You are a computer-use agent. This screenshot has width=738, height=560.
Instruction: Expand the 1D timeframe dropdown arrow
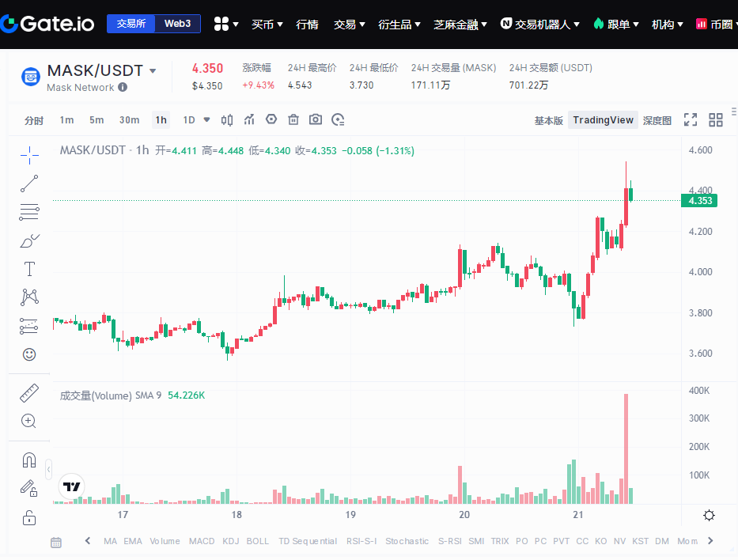coord(206,119)
